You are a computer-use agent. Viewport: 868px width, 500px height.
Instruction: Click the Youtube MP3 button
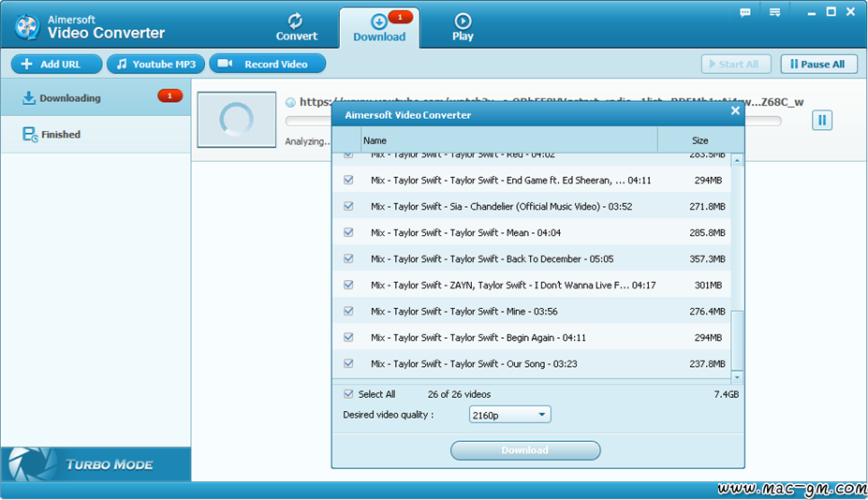pos(155,65)
